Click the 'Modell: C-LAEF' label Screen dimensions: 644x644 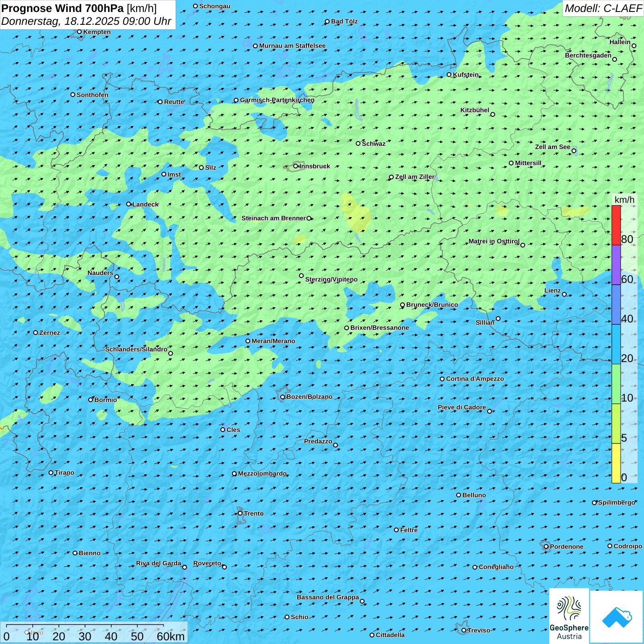[x=603, y=8]
